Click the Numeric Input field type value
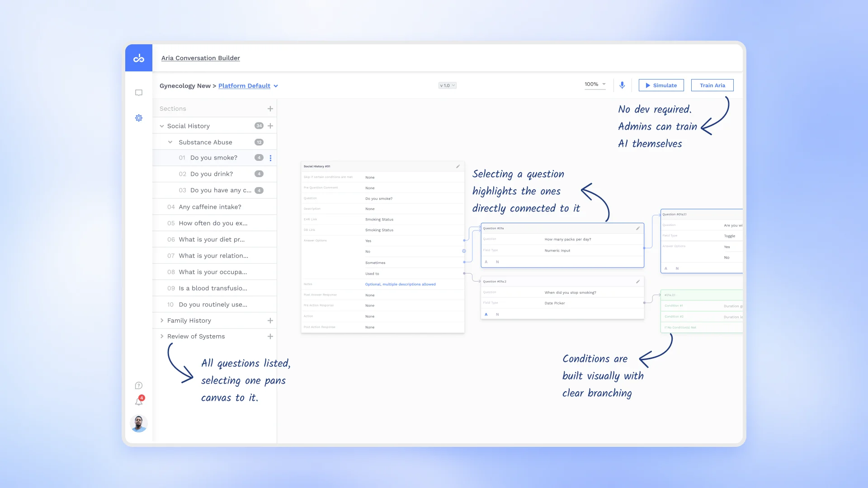 [557, 250]
